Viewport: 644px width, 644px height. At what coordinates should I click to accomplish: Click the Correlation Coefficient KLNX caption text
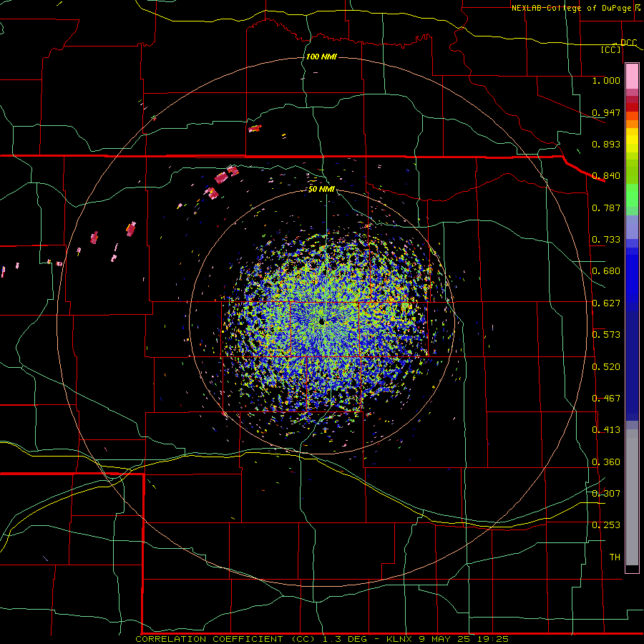(322, 639)
